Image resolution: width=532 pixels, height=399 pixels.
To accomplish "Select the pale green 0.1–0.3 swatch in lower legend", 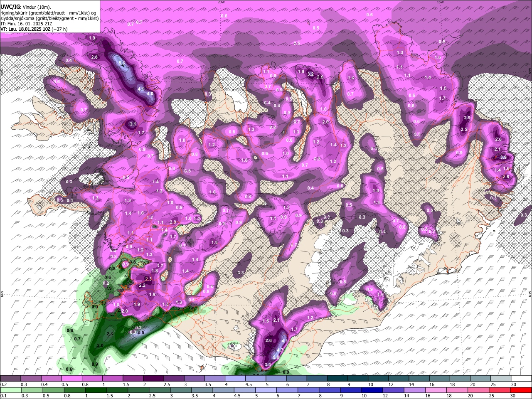I will pos(11,390).
